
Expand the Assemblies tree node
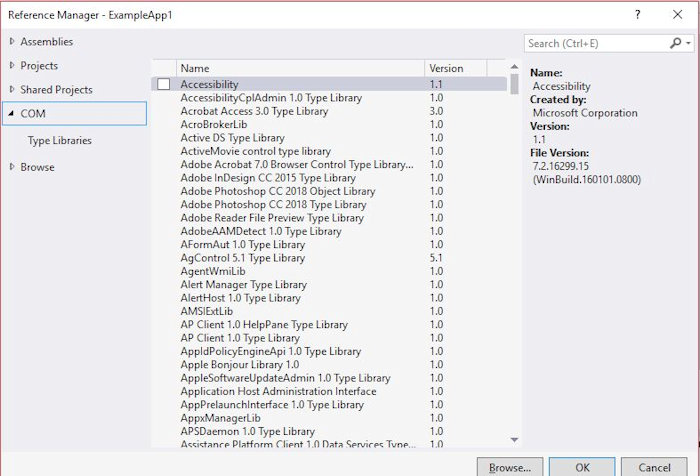[12, 41]
